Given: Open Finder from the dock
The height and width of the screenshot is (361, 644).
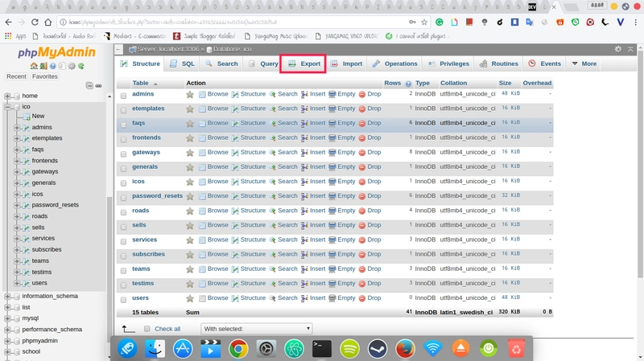Looking at the screenshot, I should pyautogui.click(x=155, y=349).
